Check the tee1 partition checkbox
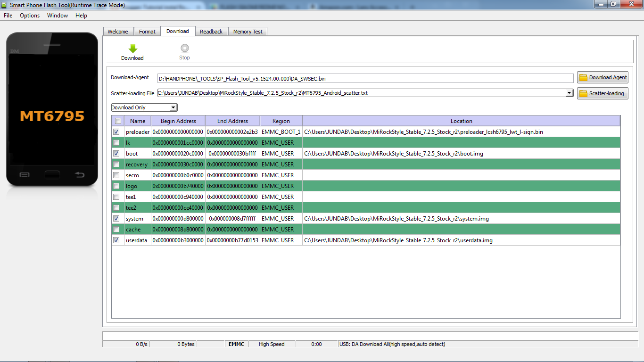The width and height of the screenshot is (644, 362). click(x=116, y=197)
